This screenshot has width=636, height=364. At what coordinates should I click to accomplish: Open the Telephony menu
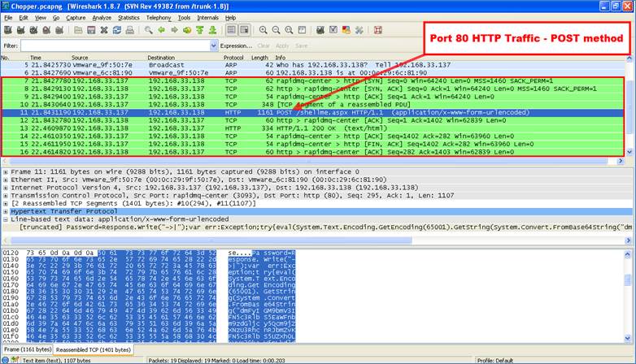pyautogui.click(x=159, y=18)
